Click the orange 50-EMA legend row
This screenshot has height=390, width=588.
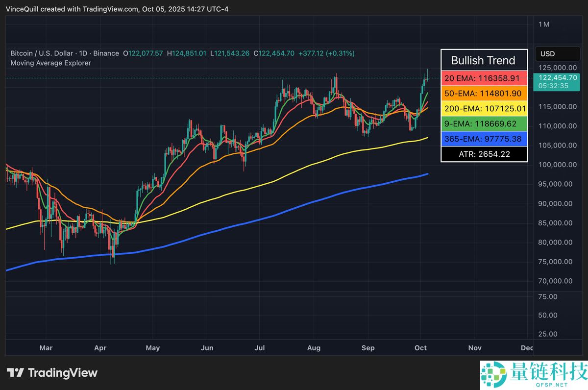[484, 93]
